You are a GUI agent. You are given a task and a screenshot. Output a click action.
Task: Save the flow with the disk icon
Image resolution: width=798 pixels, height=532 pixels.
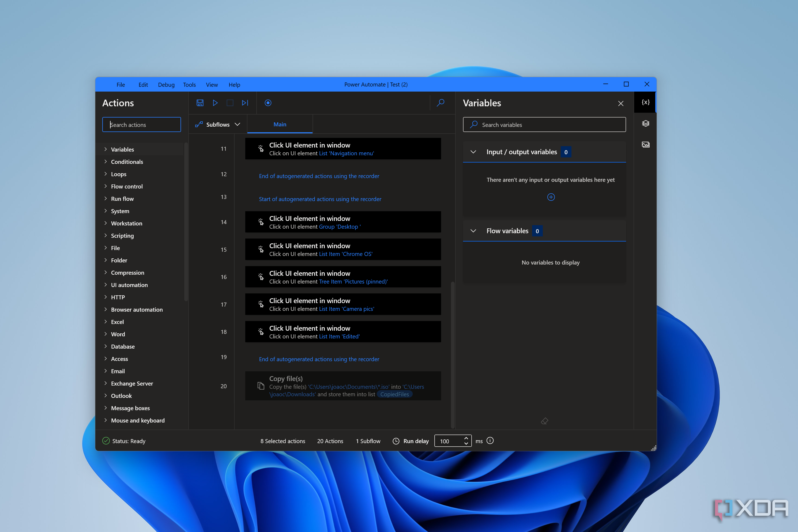(200, 103)
